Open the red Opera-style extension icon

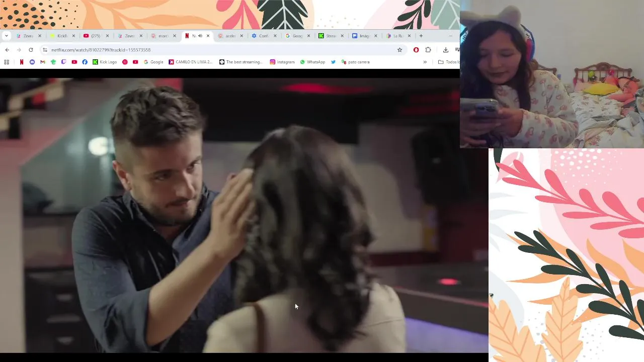[416, 50]
